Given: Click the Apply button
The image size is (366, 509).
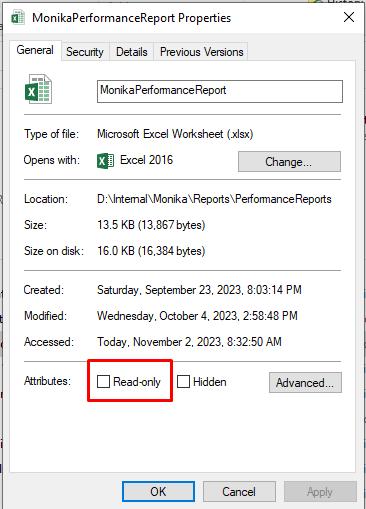Looking at the screenshot, I should point(320,491).
